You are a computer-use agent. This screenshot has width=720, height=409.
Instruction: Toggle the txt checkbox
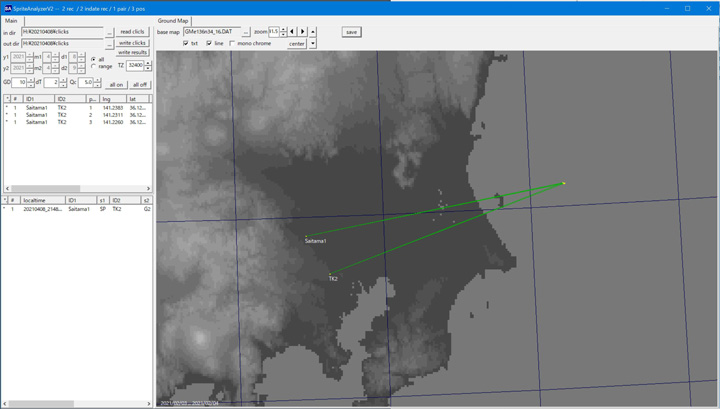tap(186, 44)
